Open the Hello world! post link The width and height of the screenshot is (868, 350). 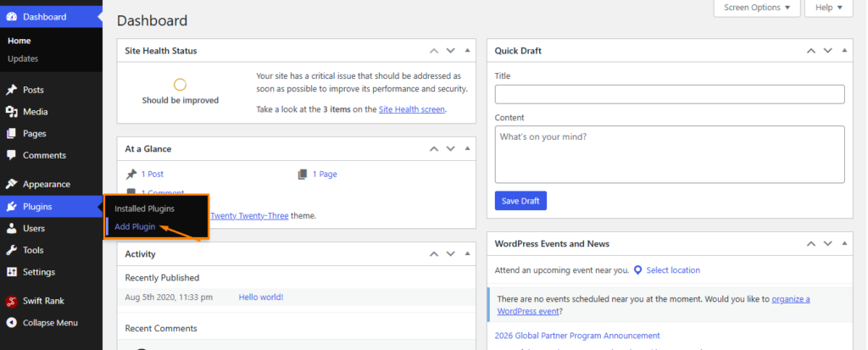[x=261, y=297]
